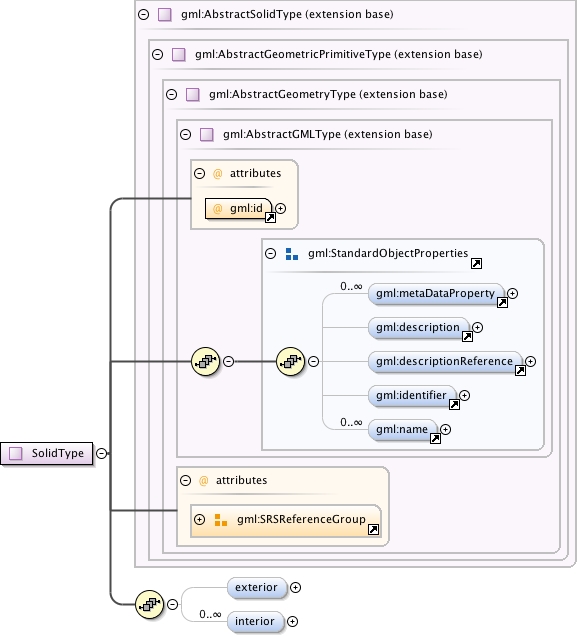The height and width of the screenshot is (637, 578).
Task: Expand the gml:SRSReferenceGroup attribute group
Action: coord(199,520)
